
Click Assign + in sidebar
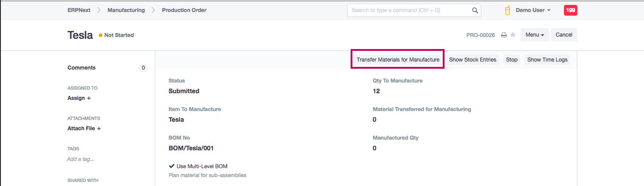pos(79,98)
